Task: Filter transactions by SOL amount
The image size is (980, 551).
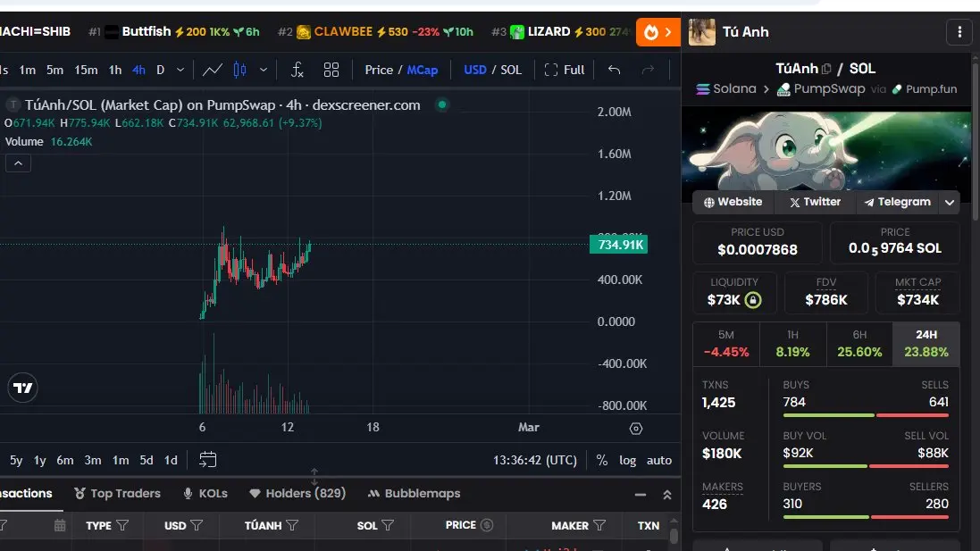Action: pyautogui.click(x=388, y=525)
